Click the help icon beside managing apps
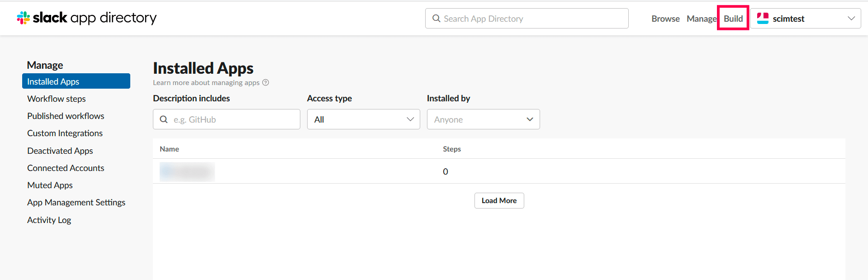This screenshot has width=868, height=280. 266,82
